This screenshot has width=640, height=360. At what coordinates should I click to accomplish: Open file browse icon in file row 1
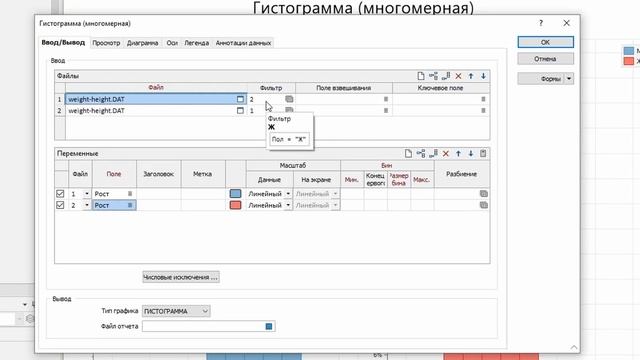point(240,99)
